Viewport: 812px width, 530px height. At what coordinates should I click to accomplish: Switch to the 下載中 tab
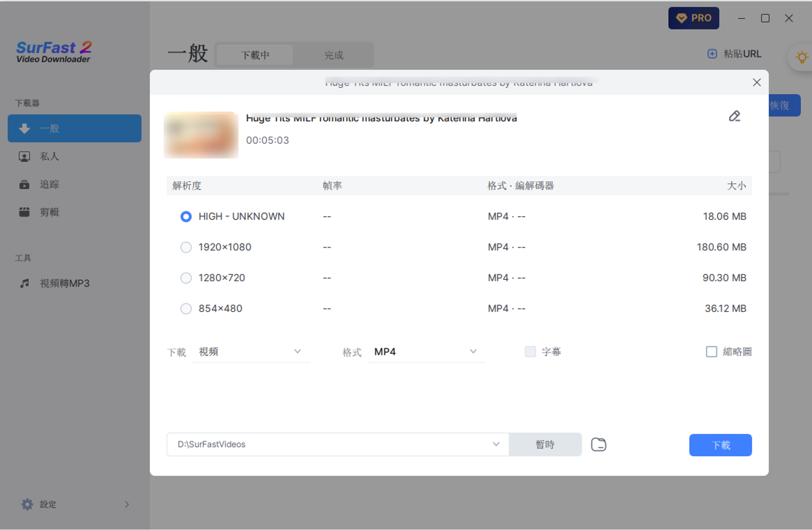click(x=255, y=55)
